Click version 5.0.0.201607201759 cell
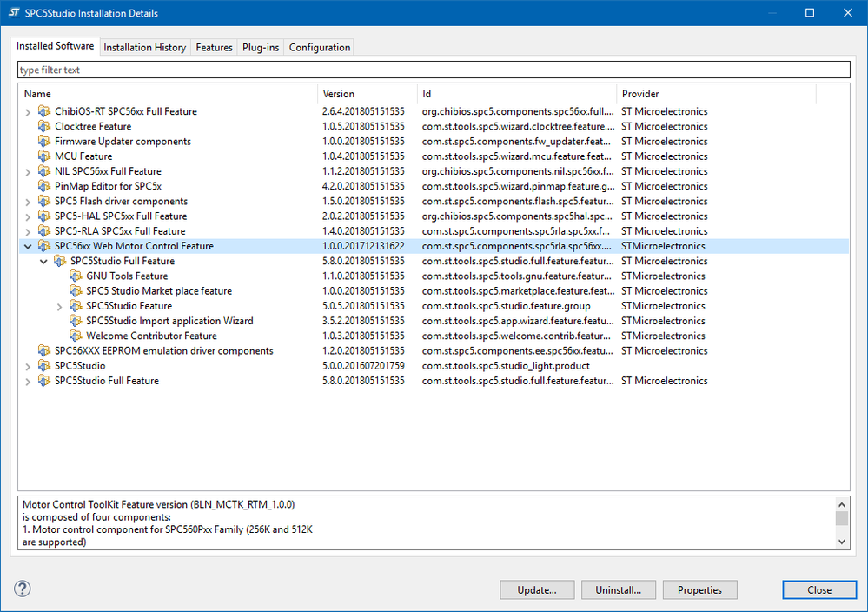 pos(364,366)
